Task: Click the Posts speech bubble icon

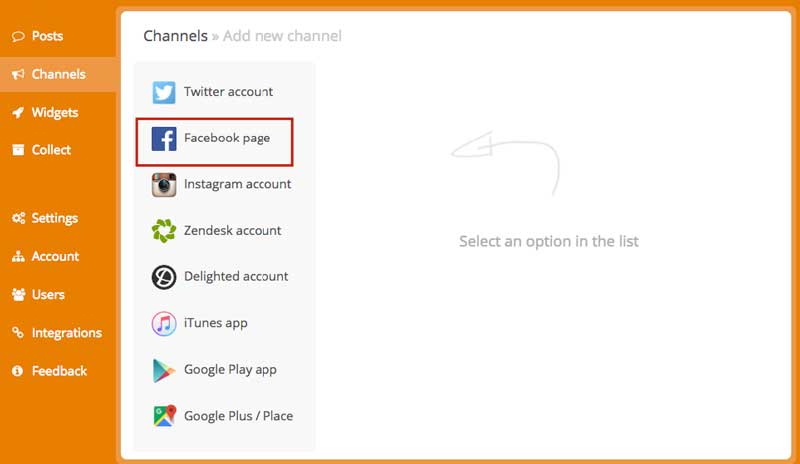Action: click(18, 36)
